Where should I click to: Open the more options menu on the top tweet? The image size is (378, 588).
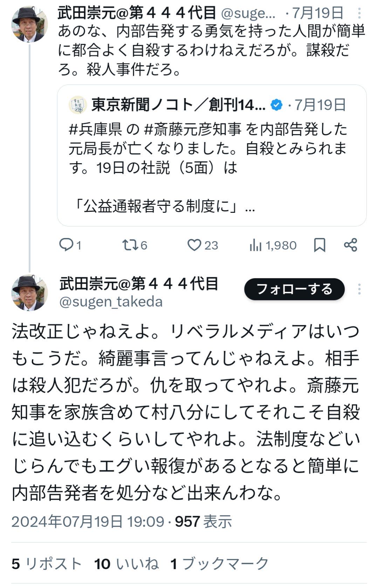(x=359, y=14)
